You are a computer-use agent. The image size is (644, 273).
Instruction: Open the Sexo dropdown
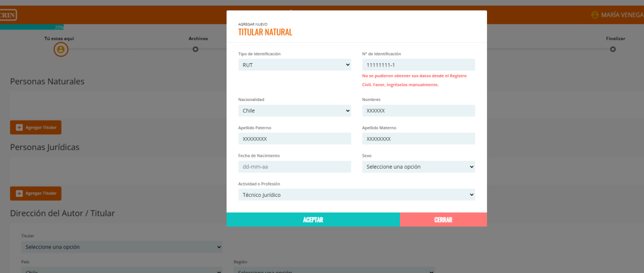pos(419,166)
